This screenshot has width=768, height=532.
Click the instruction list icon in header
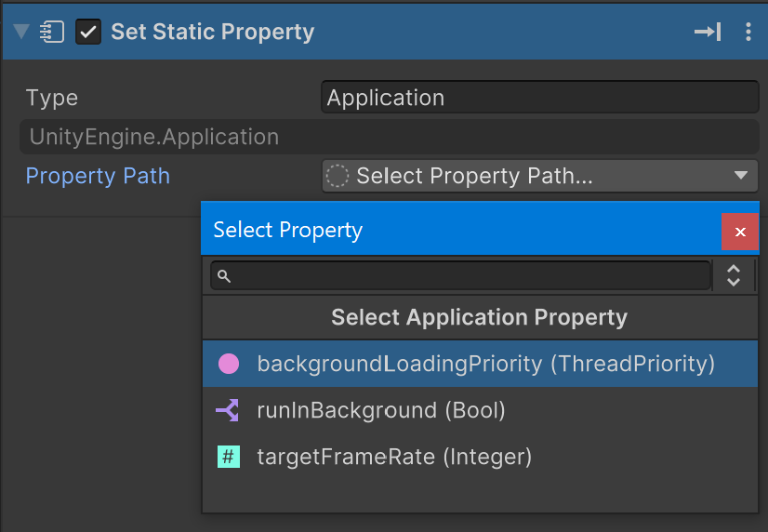click(52, 32)
